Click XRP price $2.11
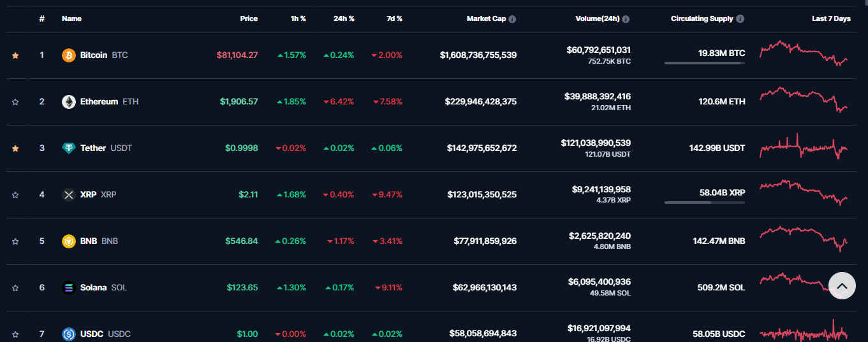 click(x=248, y=195)
